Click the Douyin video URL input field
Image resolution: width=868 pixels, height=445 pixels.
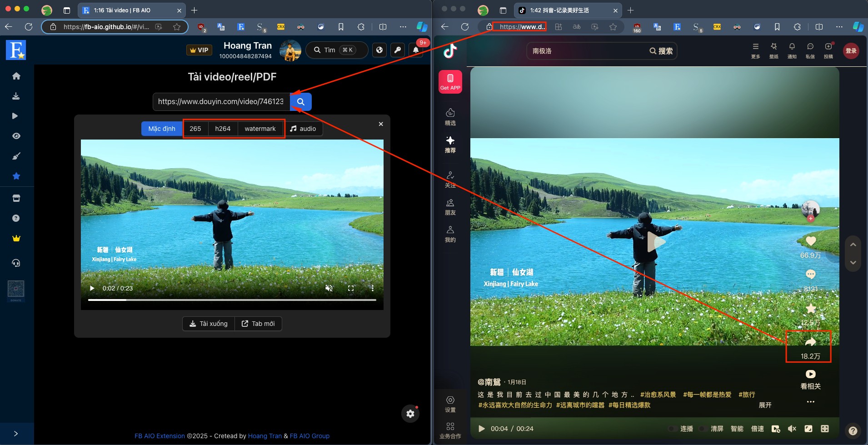click(x=221, y=102)
